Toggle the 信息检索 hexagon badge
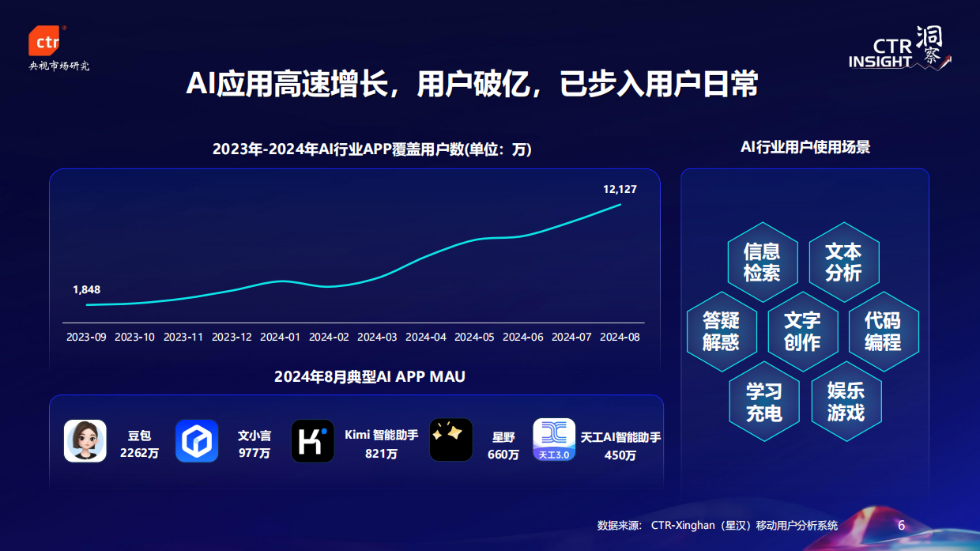 762,261
